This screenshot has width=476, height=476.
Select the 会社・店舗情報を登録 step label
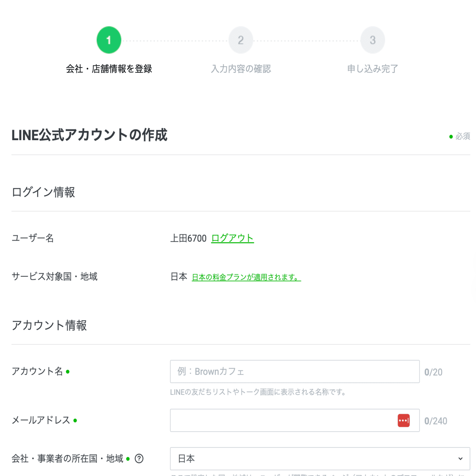coord(109,69)
